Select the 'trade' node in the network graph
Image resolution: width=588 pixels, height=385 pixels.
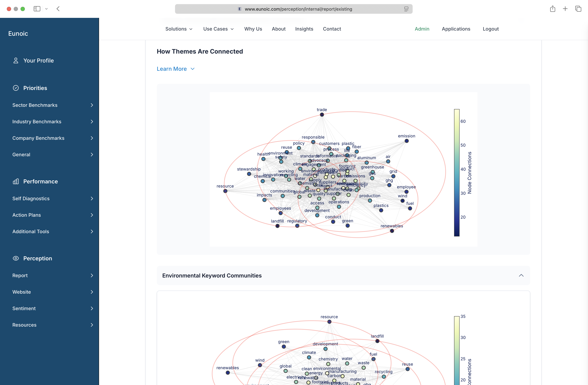[322, 115]
